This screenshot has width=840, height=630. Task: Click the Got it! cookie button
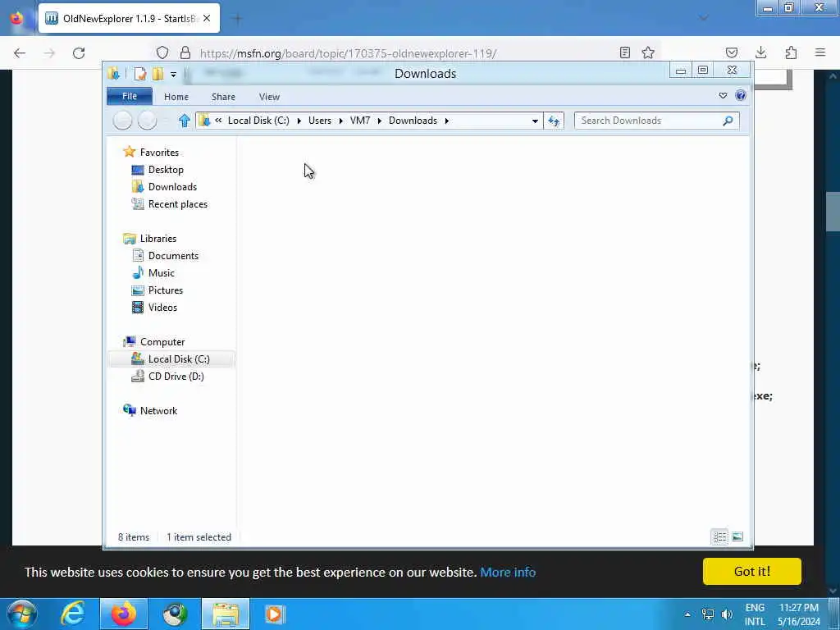752,571
